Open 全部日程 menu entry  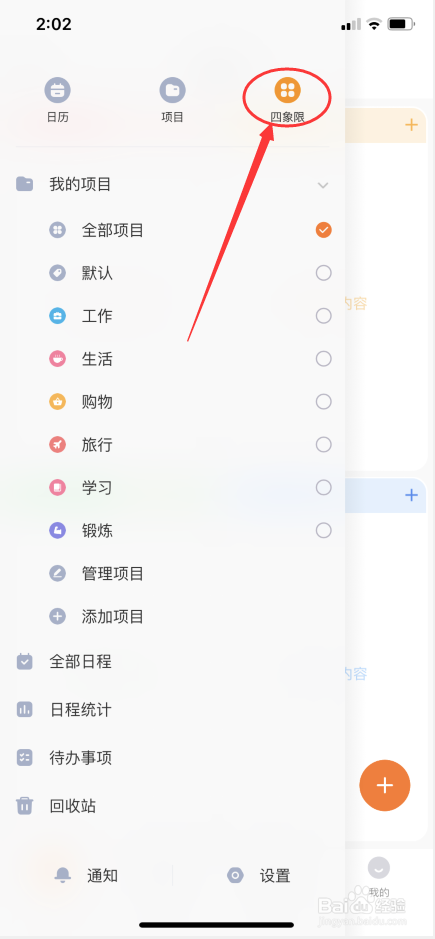[80, 662]
